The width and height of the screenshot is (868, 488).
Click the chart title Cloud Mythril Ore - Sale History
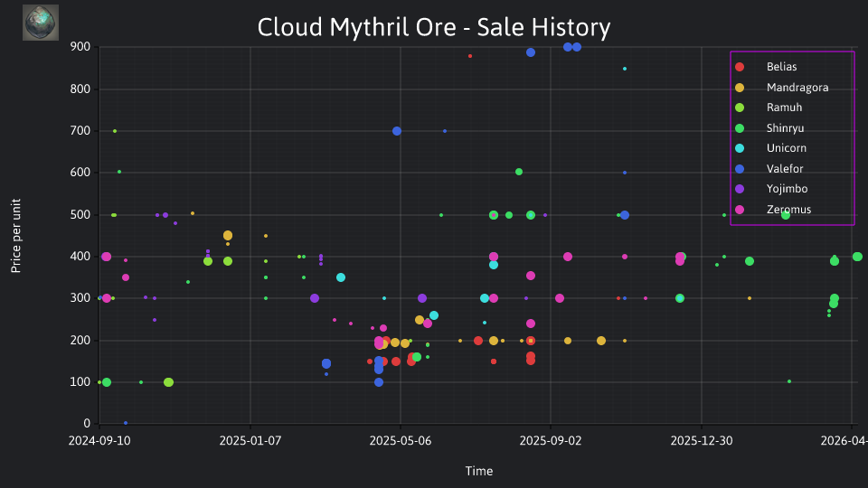[434, 27]
